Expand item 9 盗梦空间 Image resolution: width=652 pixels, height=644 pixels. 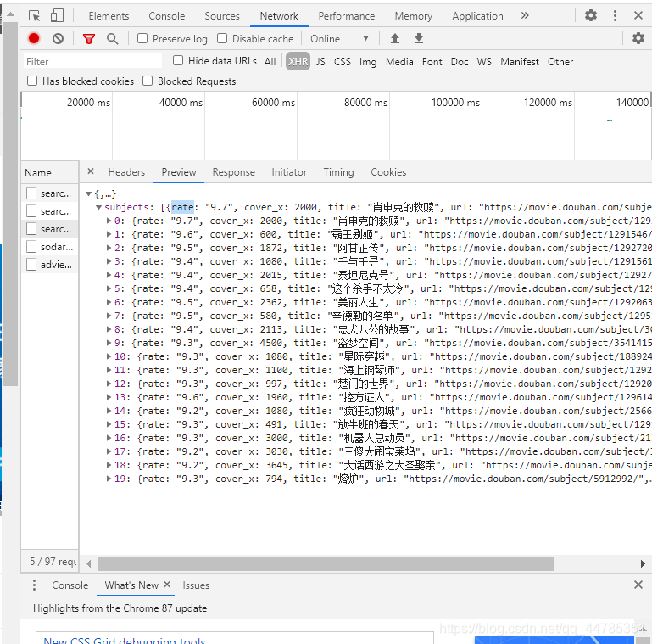pyautogui.click(x=109, y=343)
